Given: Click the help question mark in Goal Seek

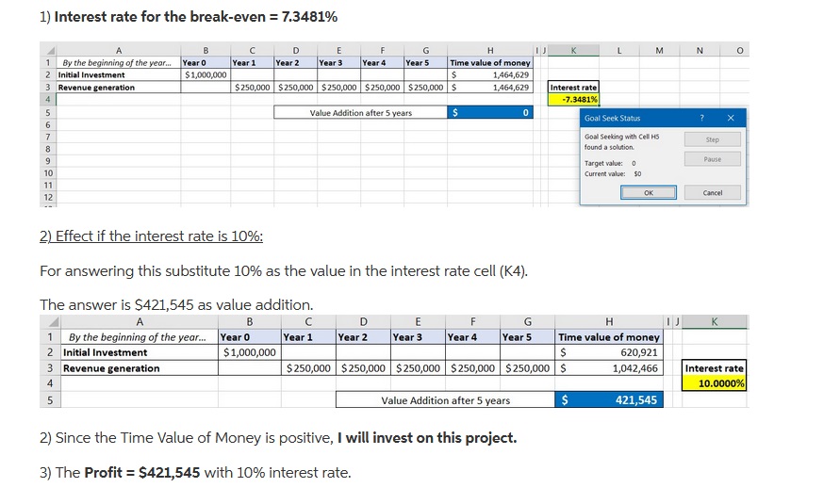Looking at the screenshot, I should click(x=700, y=119).
